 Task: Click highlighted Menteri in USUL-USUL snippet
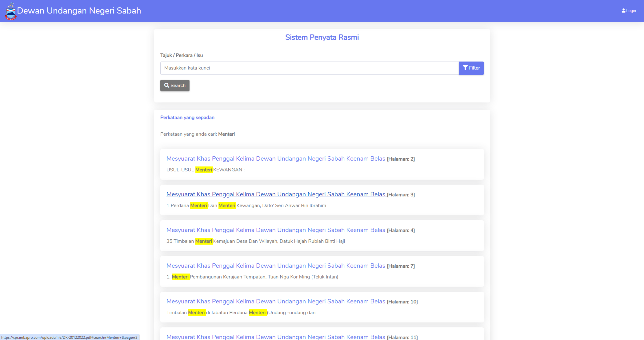point(204,170)
